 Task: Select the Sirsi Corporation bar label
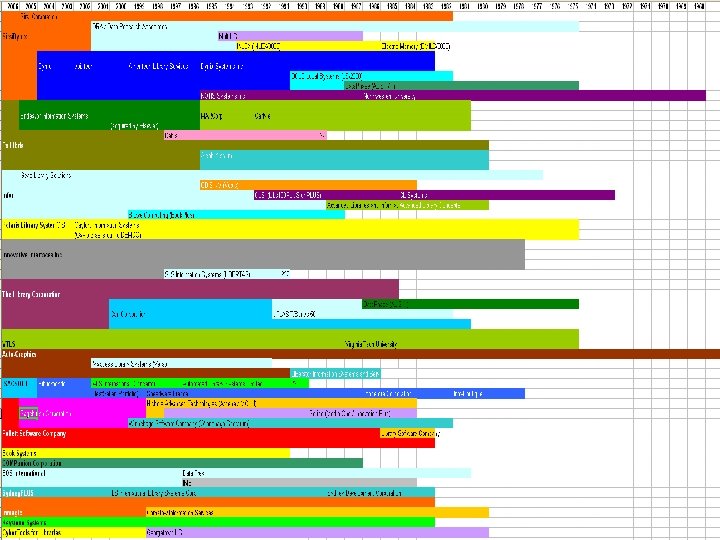click(x=39, y=17)
